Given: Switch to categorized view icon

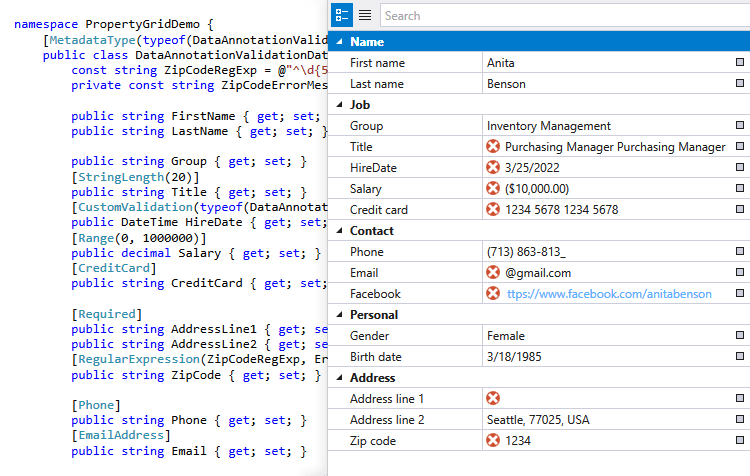Looking at the screenshot, I should [342, 15].
